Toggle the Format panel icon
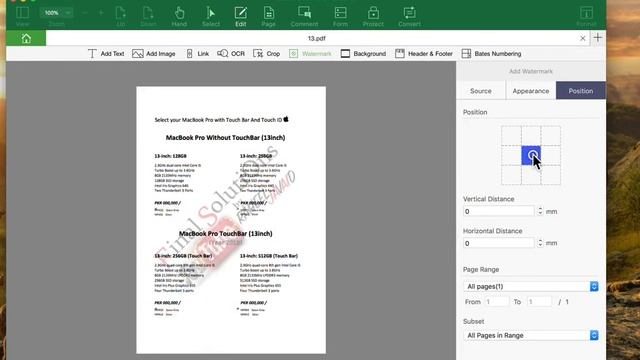 point(586,17)
